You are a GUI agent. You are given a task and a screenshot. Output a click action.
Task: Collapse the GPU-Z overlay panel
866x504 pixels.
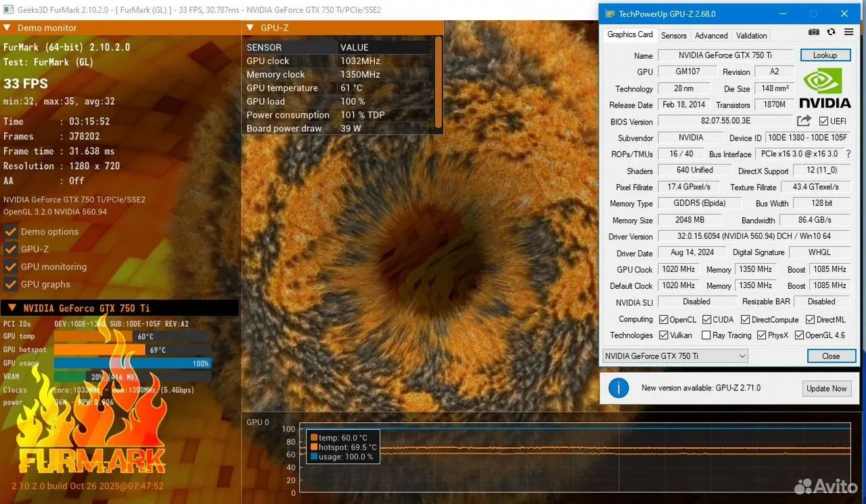[250, 28]
